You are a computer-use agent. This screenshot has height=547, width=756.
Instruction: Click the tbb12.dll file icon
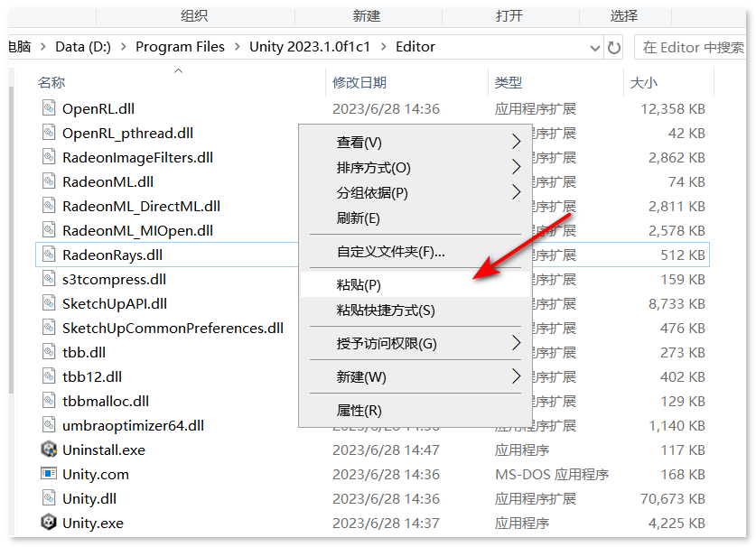click(49, 375)
